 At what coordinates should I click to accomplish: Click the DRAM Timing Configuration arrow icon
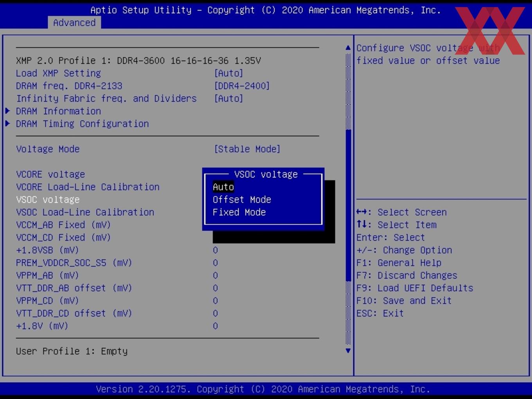tap(7, 124)
